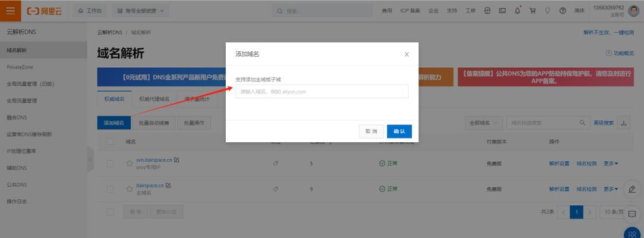Click the floating edit pencil icon
The width and height of the screenshot is (644, 238).
click(633, 189)
